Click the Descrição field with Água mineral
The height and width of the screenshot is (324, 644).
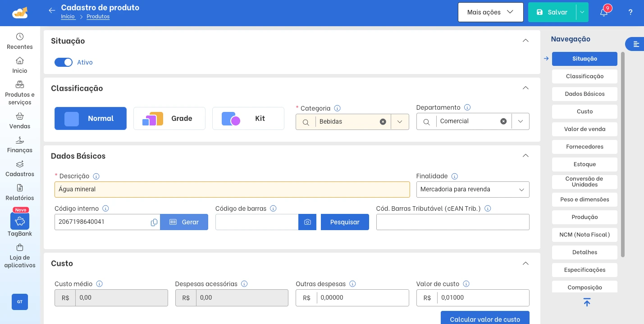[x=232, y=190]
